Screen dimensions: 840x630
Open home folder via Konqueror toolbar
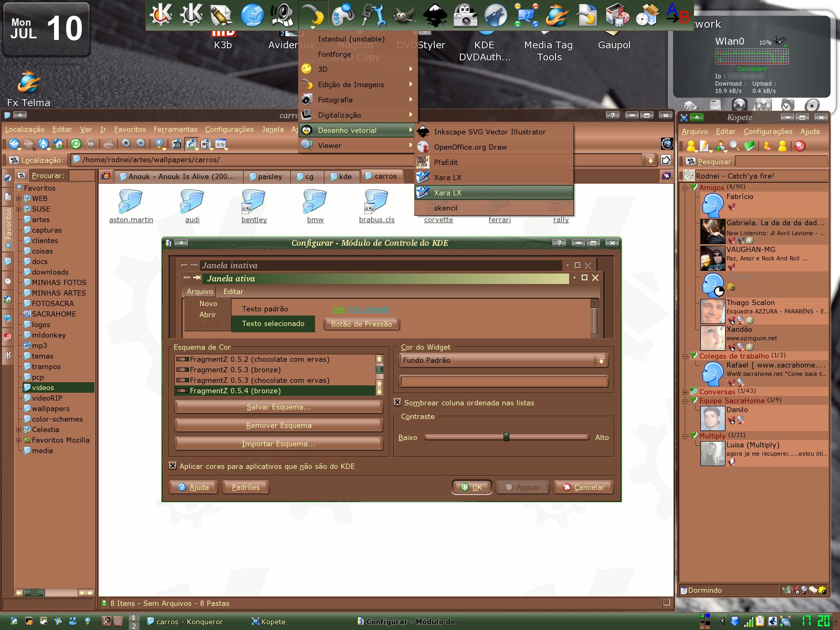click(x=58, y=143)
